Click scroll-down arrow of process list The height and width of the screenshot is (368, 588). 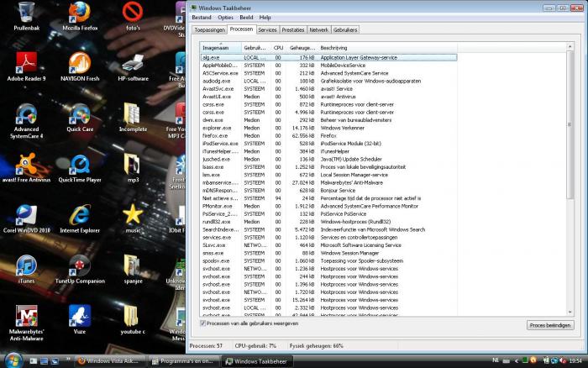570,312
